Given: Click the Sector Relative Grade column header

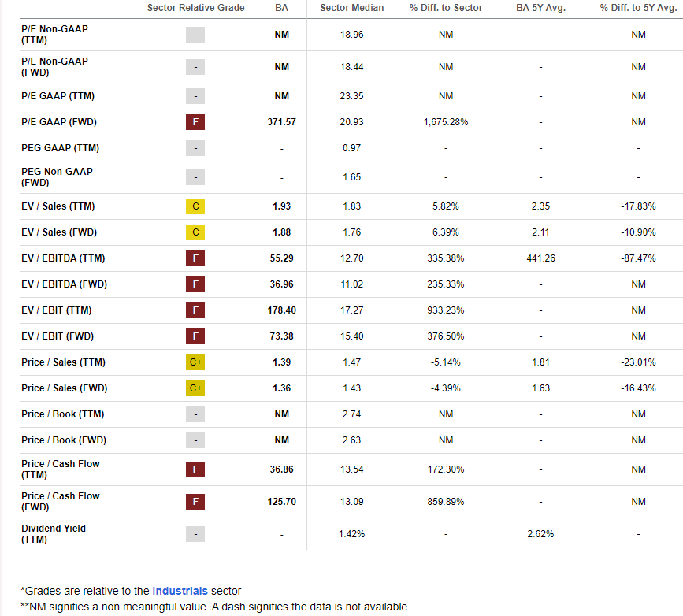Looking at the screenshot, I should click(x=195, y=8).
